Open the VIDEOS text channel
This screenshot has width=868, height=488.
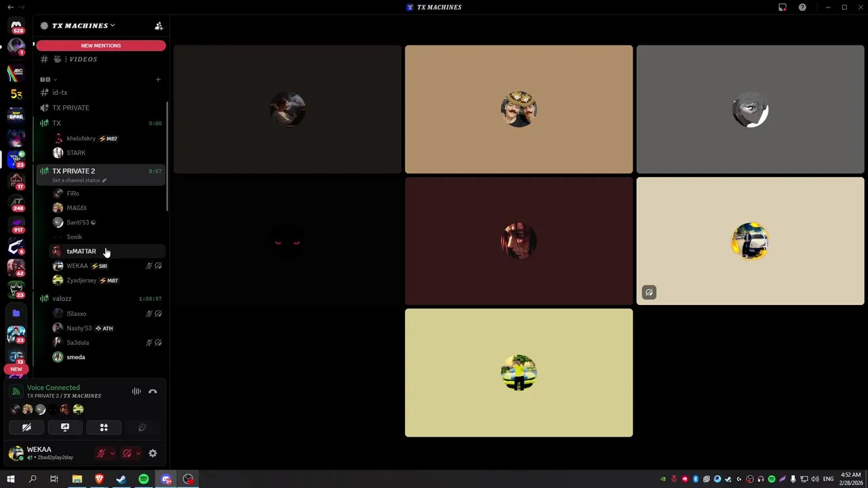click(100, 60)
